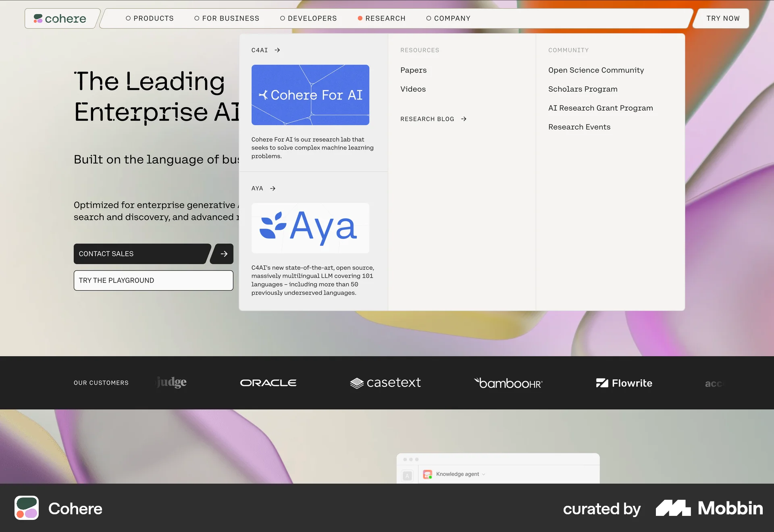Click the Flowrite logo

tap(624, 383)
